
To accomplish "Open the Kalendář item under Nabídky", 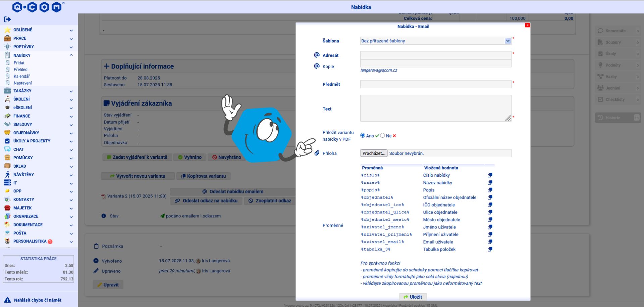I will click(x=21, y=76).
